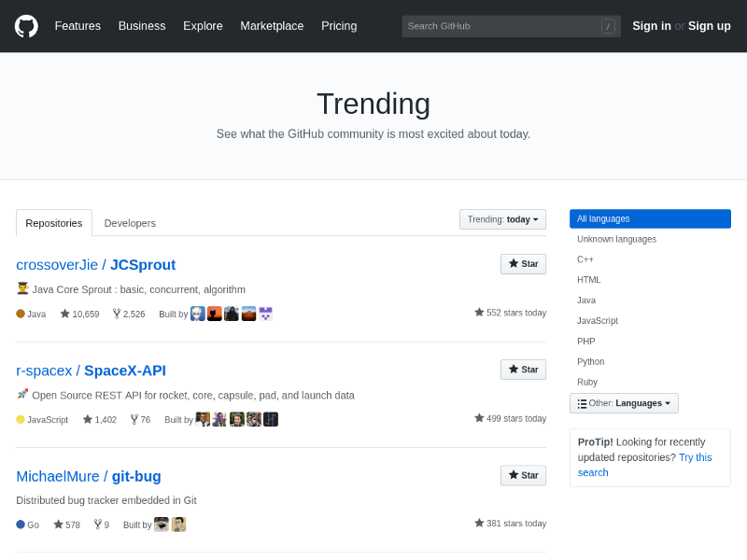Screen dimensions: 747x560
Task: Click the Sign in link
Action: [x=652, y=26]
